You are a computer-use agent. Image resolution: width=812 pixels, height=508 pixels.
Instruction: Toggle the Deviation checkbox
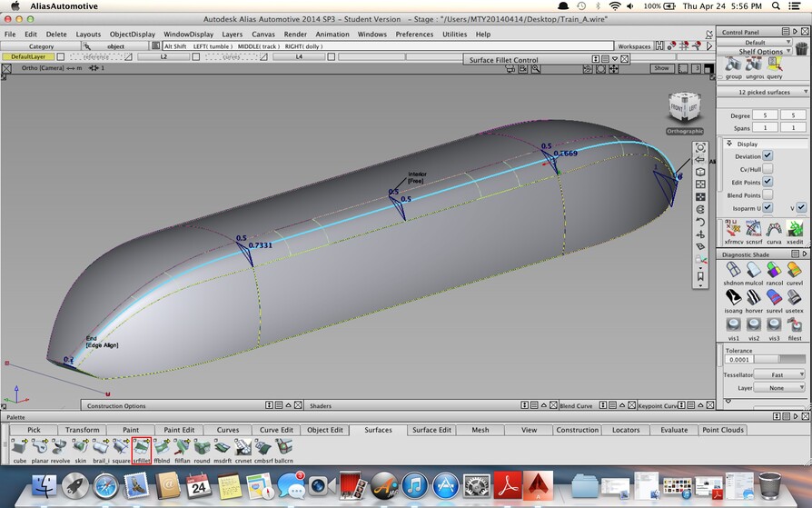767,156
